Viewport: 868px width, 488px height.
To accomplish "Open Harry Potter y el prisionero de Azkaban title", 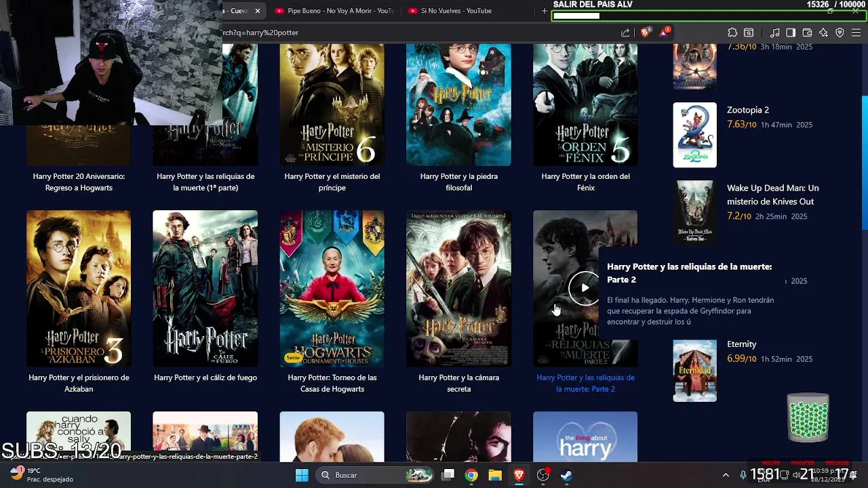I will click(79, 383).
